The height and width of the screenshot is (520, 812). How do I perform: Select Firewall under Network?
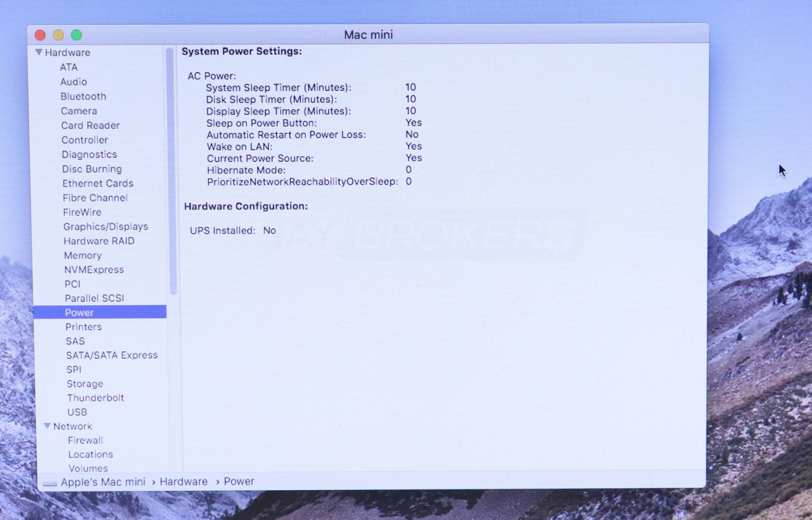(x=85, y=440)
